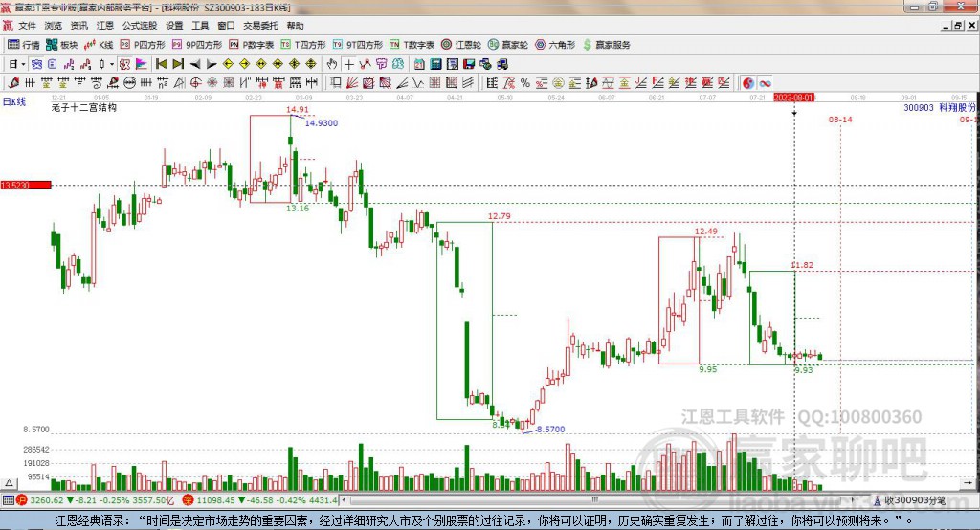The height and width of the screenshot is (530, 980).
Task: Open the P数字表 tool
Action: pos(252,44)
